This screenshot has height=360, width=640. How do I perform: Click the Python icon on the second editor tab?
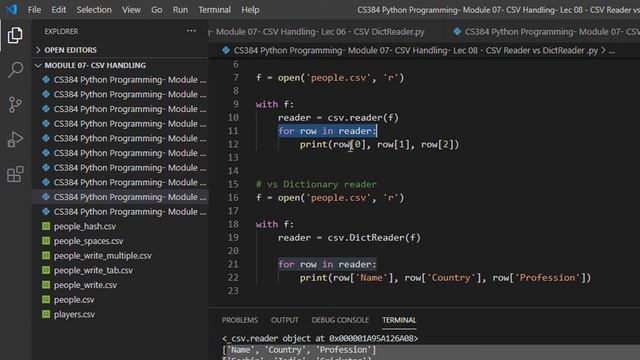coord(457,31)
